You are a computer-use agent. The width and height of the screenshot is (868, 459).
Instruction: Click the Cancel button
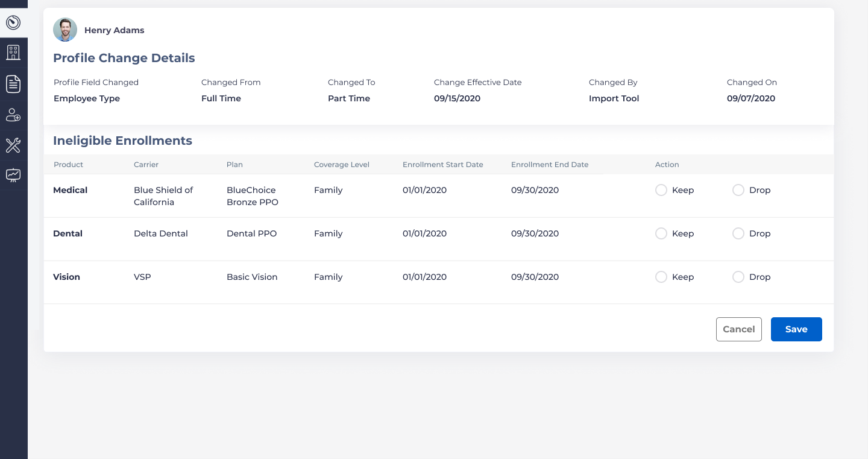click(x=739, y=329)
